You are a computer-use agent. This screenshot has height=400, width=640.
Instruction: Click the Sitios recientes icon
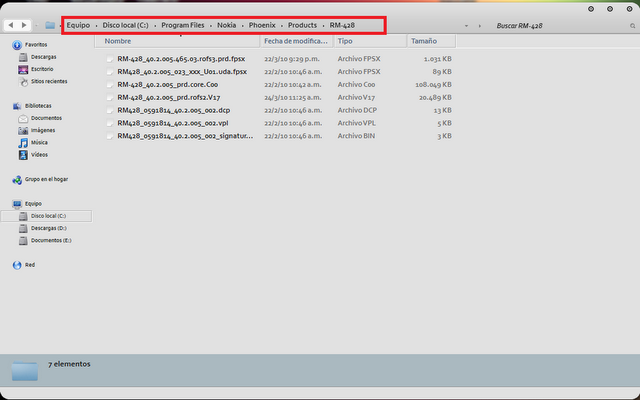pos(24,82)
